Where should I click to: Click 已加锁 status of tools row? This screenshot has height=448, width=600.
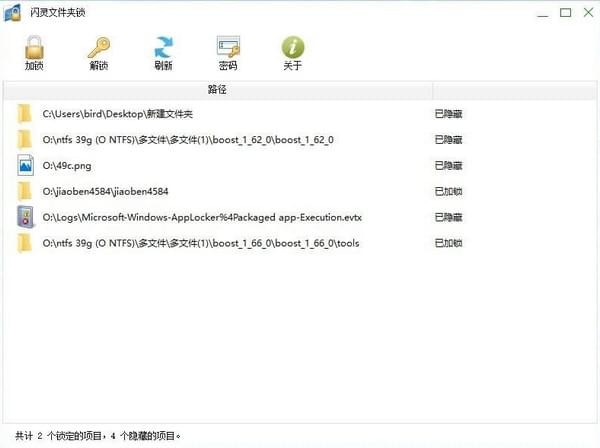448,243
